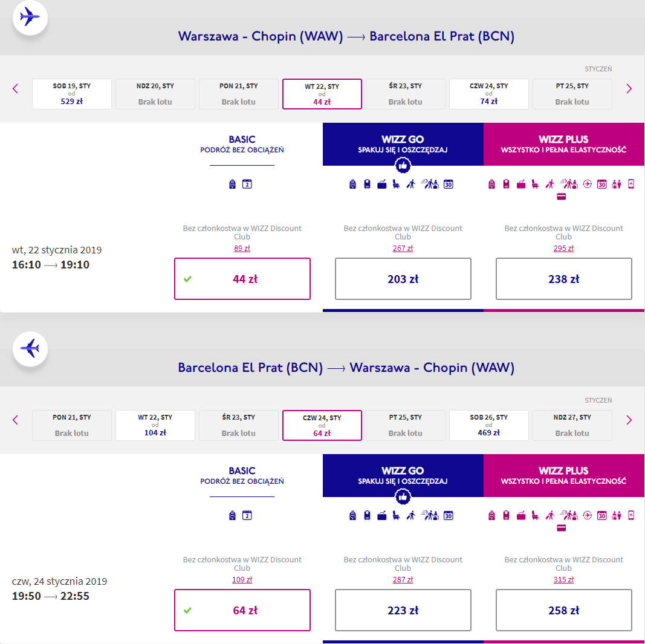Select return date CZW 24, STY 64 zł

pos(322,425)
